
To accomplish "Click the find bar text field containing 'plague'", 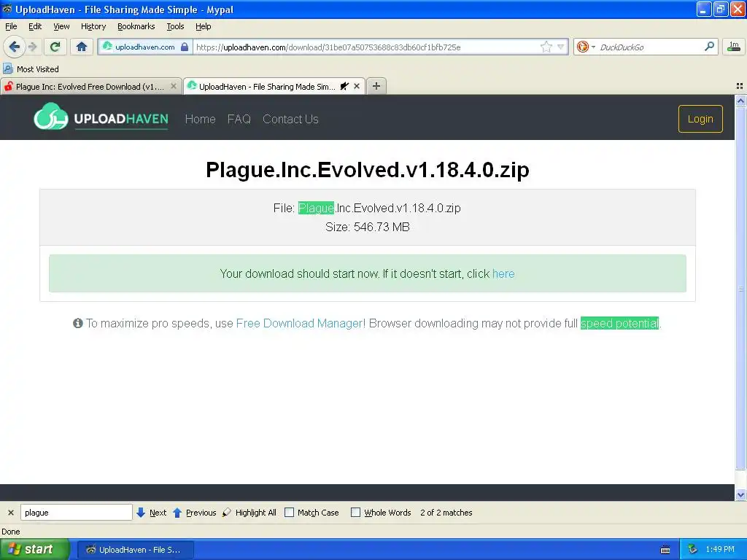I will point(76,513).
